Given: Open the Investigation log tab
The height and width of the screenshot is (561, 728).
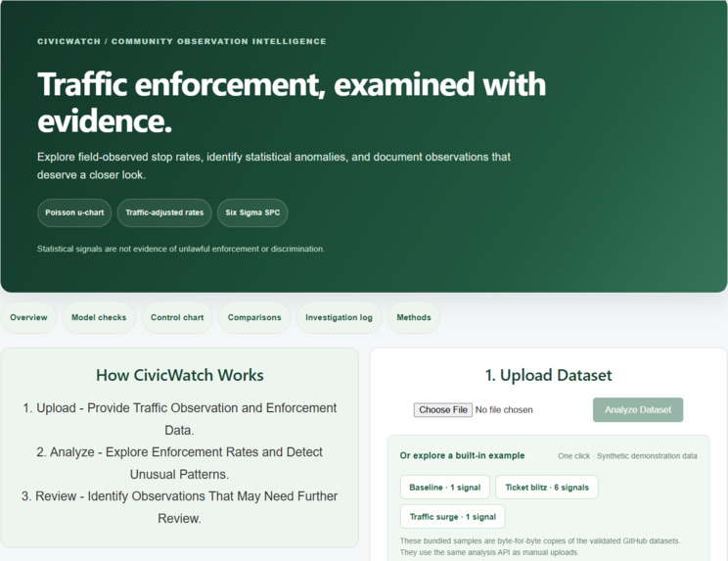Looking at the screenshot, I should [339, 317].
